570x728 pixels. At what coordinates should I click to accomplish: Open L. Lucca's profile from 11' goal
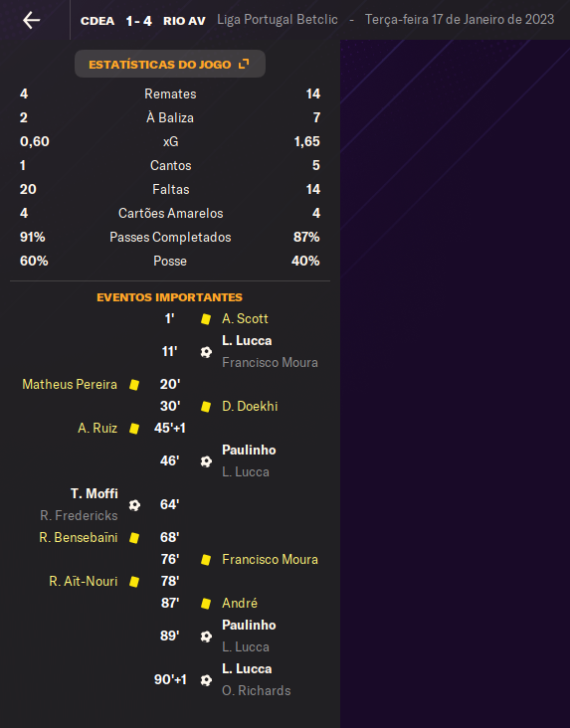(247, 341)
